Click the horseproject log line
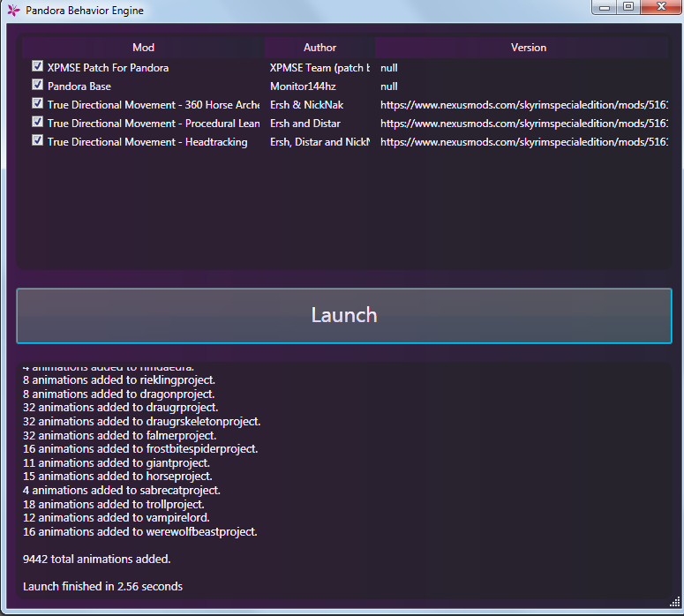The height and width of the screenshot is (616, 684). pyautogui.click(x=117, y=477)
